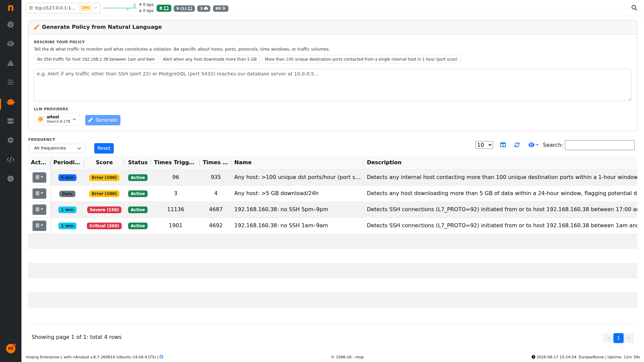Open the column layout icon
Viewport: 644px width, 362px height.
click(503, 145)
